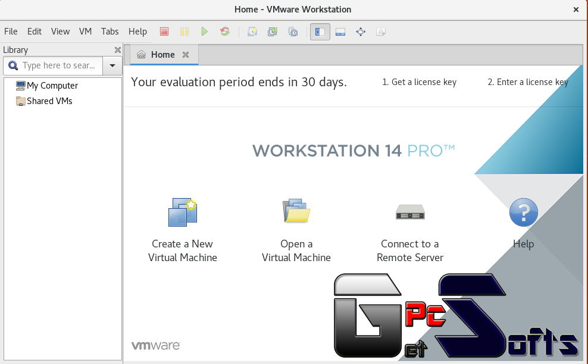Open the Tabs menu
The height and width of the screenshot is (364, 588).
pyautogui.click(x=110, y=32)
